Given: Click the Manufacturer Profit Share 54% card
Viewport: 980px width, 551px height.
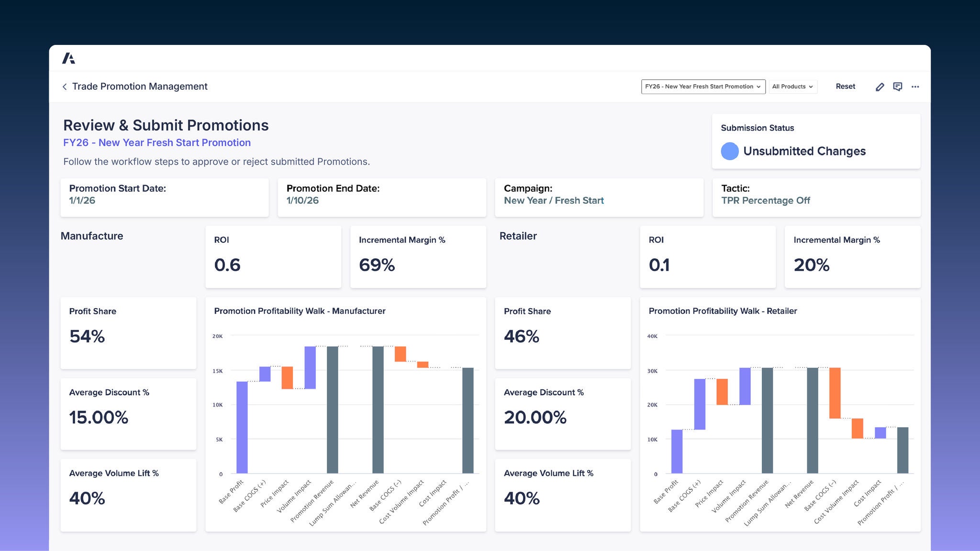Looking at the screenshot, I should pos(128,332).
